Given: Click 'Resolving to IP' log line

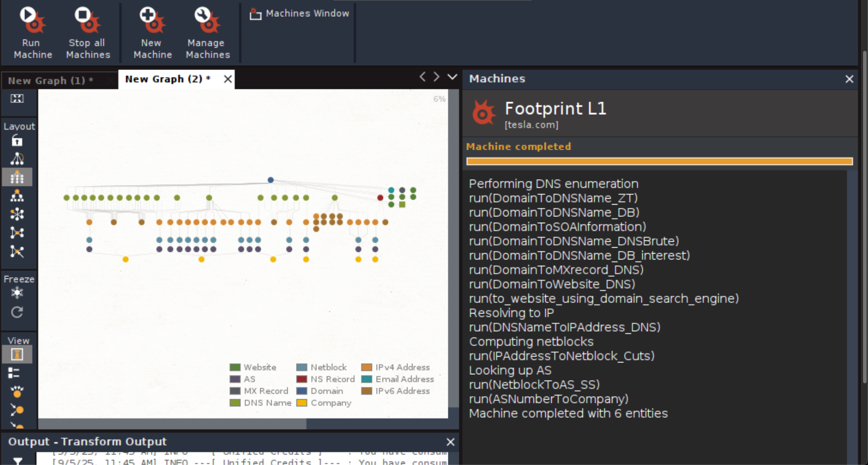Looking at the screenshot, I should click(511, 313).
